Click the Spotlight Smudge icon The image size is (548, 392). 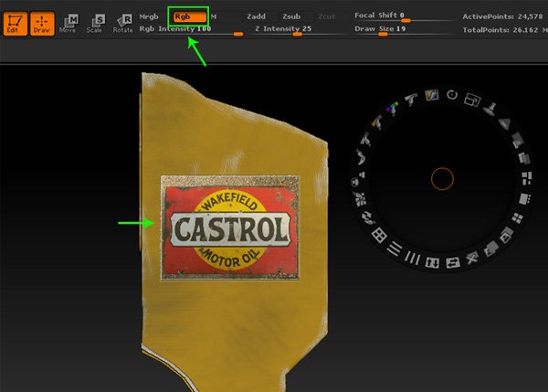(x=361, y=157)
